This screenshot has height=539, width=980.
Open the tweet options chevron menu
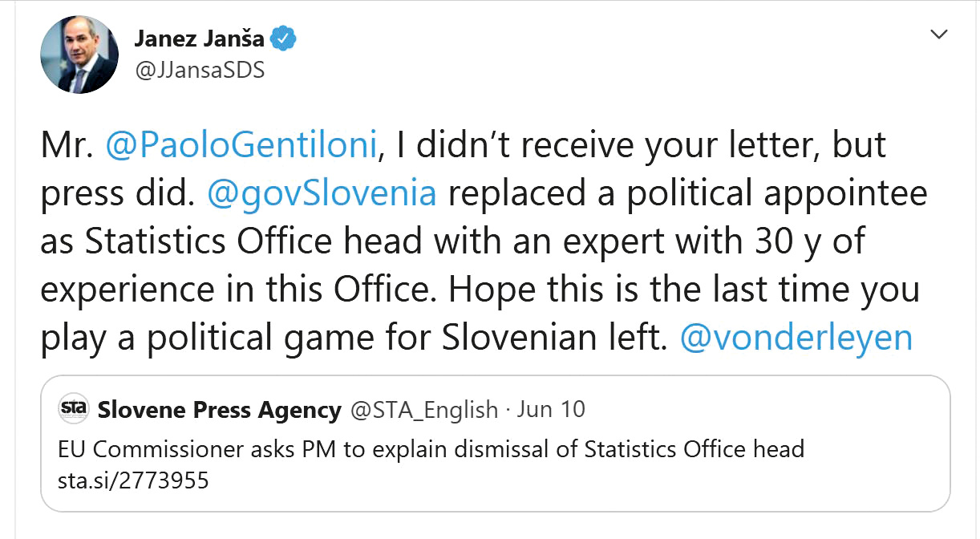[x=938, y=34]
